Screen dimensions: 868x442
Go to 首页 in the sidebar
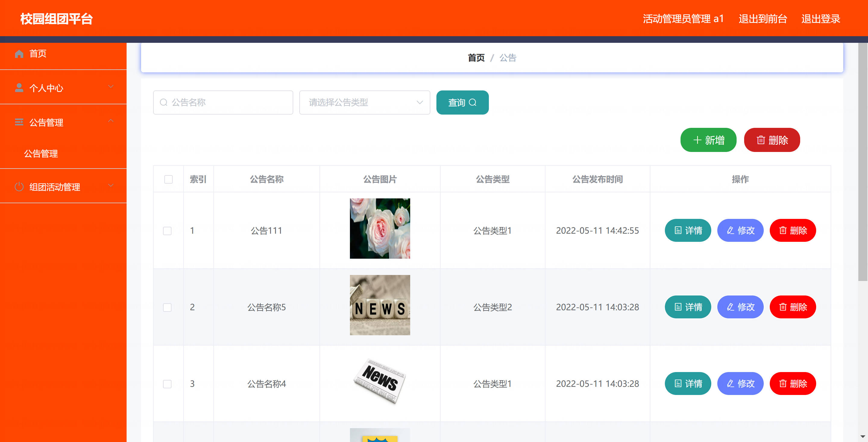[x=63, y=54]
